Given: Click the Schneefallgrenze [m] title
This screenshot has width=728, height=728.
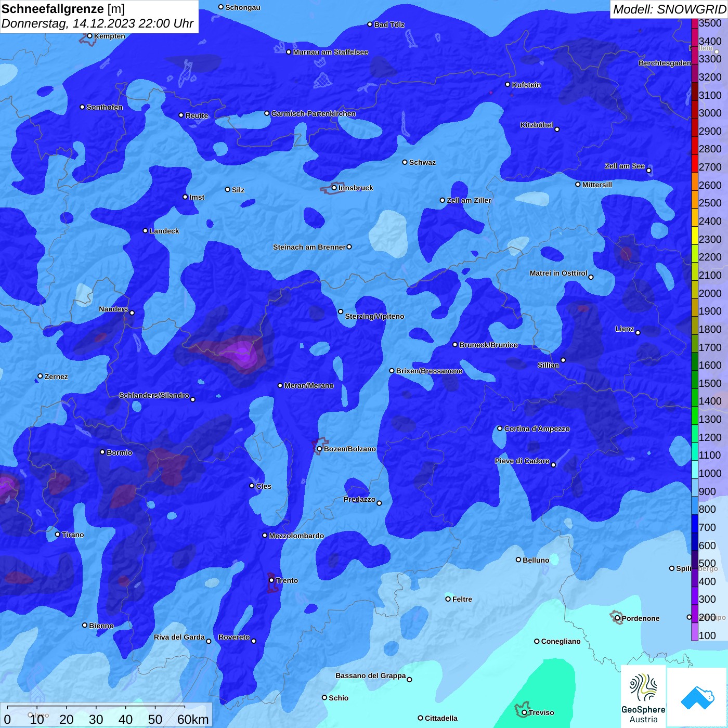Looking at the screenshot, I should click(63, 9).
